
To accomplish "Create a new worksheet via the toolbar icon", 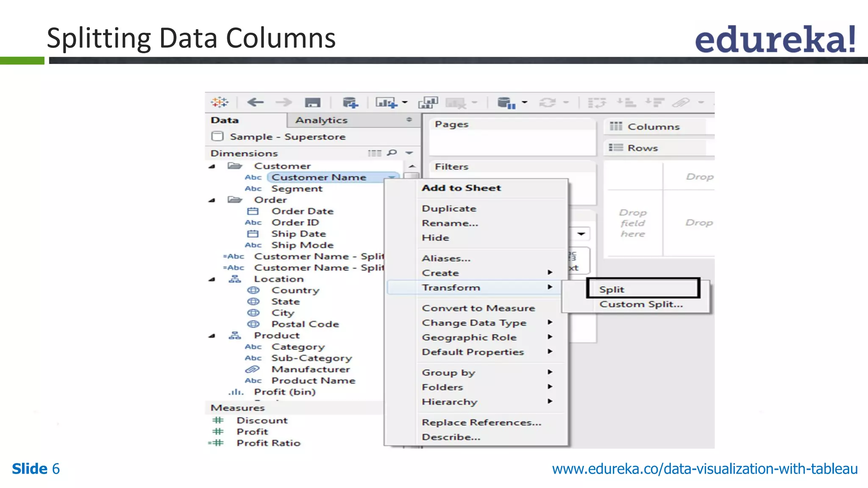I will point(386,103).
